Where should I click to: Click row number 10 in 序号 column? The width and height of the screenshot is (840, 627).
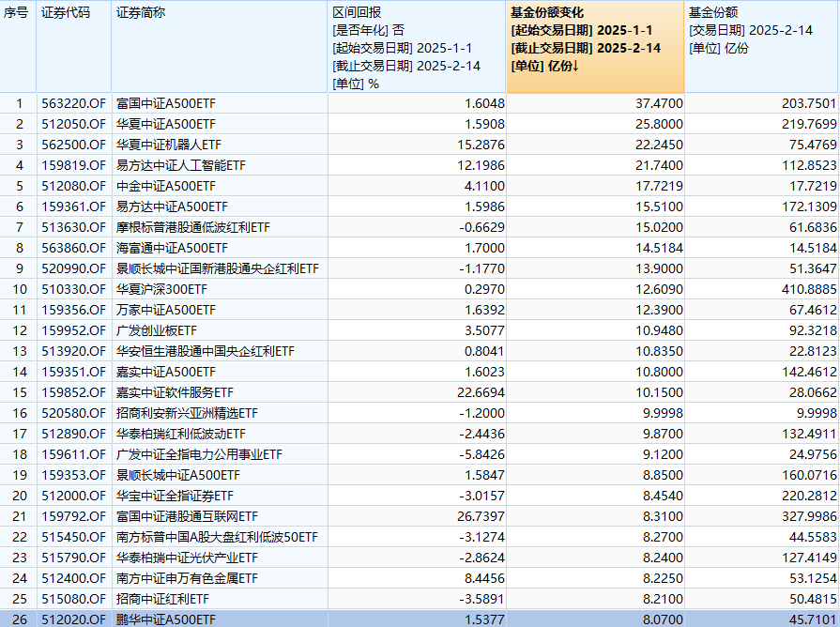(x=18, y=288)
